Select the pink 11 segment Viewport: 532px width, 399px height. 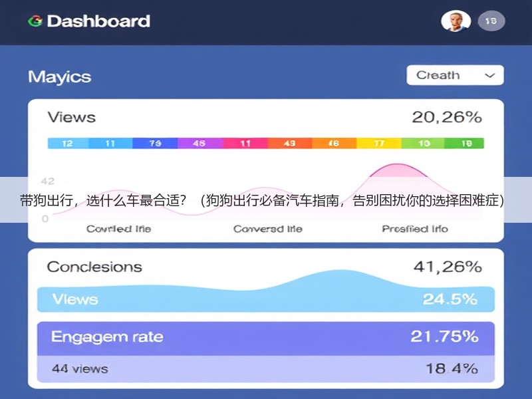click(245, 143)
